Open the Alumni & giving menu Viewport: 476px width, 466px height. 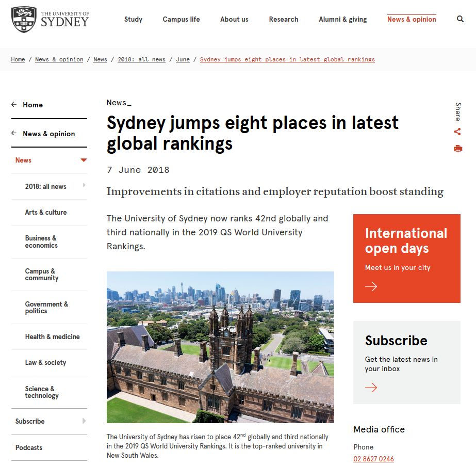click(x=343, y=20)
